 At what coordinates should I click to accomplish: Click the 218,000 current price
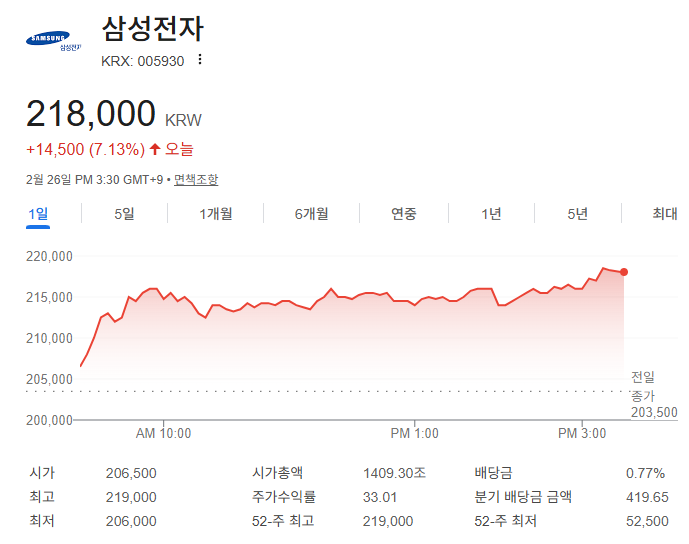[x=91, y=114]
